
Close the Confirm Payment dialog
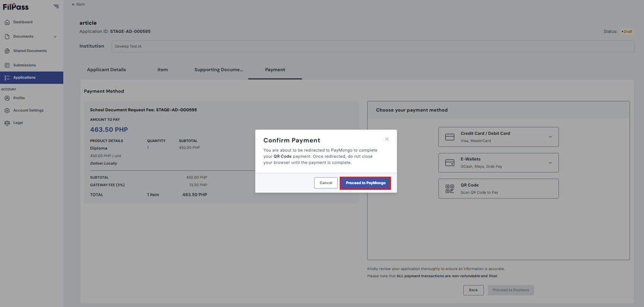pos(387,139)
